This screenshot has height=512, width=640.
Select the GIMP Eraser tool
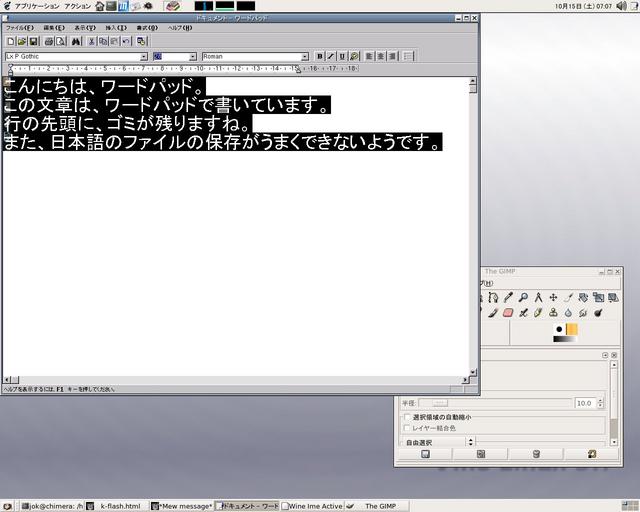(507, 312)
